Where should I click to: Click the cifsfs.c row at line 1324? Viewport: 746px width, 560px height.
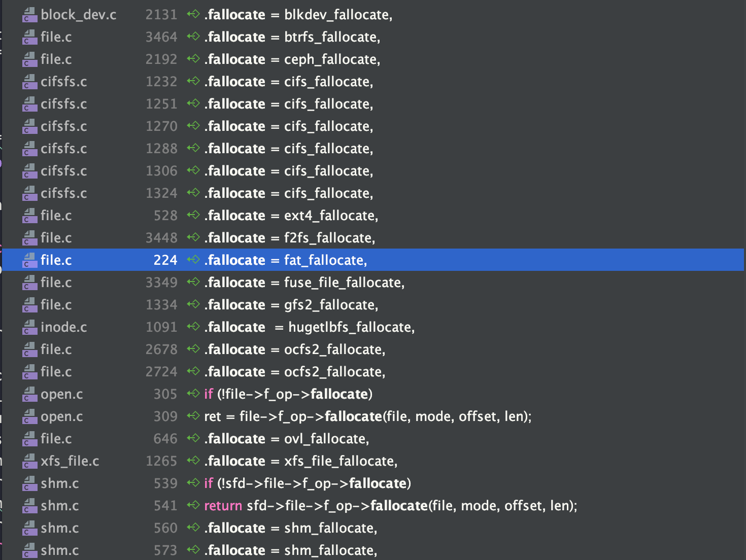(374, 193)
